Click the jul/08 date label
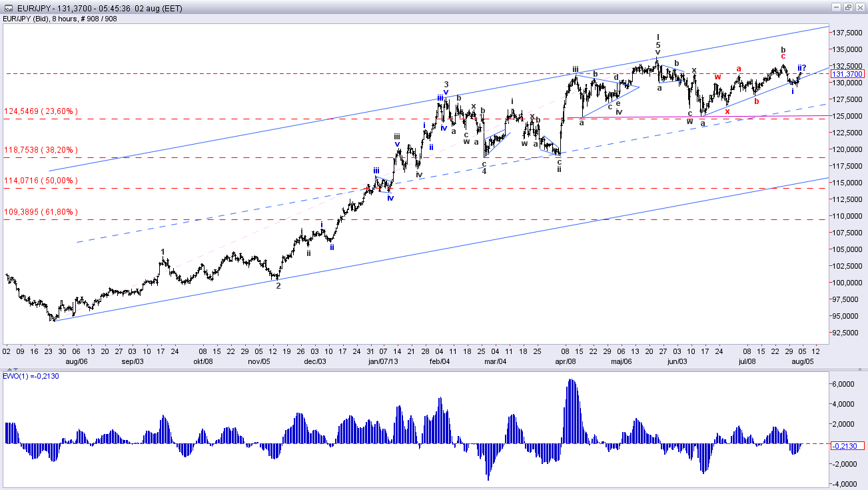This screenshot has height=490, width=868. pos(747,361)
